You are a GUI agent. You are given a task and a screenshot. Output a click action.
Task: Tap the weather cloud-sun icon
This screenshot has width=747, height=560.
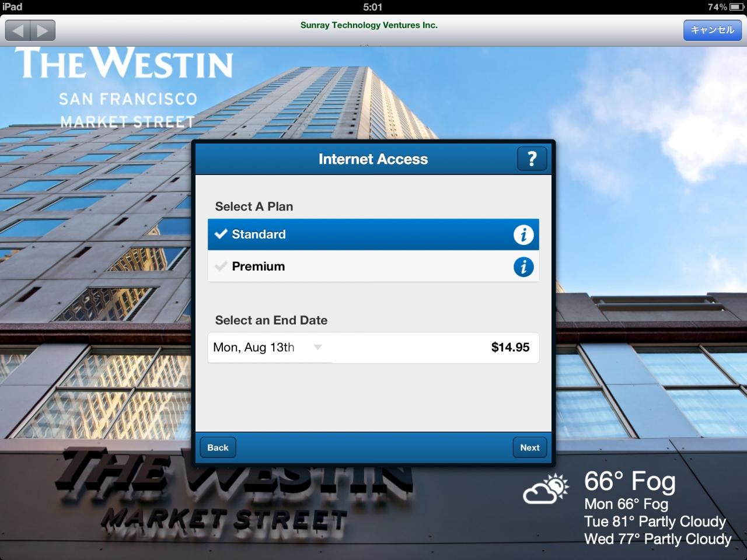[546, 489]
